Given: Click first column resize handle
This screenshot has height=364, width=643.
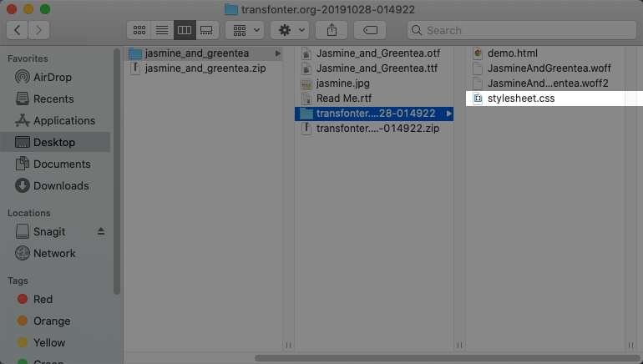Looking at the screenshot, I should (x=288, y=345).
